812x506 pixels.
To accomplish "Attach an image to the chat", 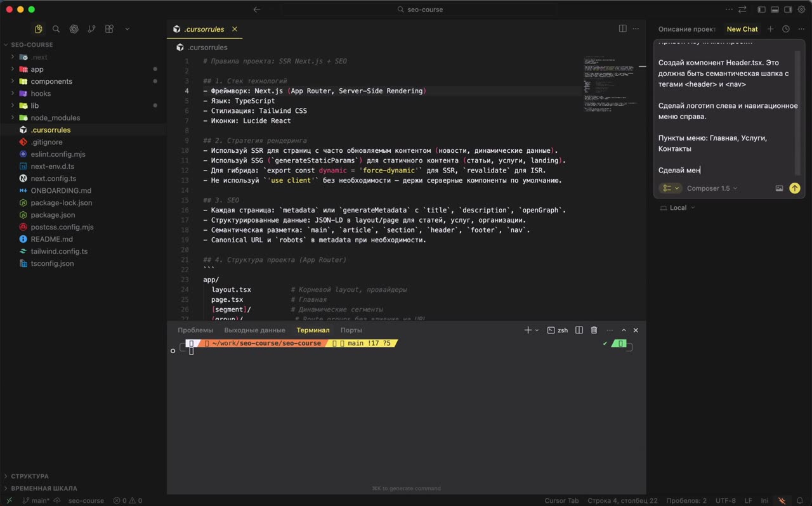I will [x=779, y=188].
